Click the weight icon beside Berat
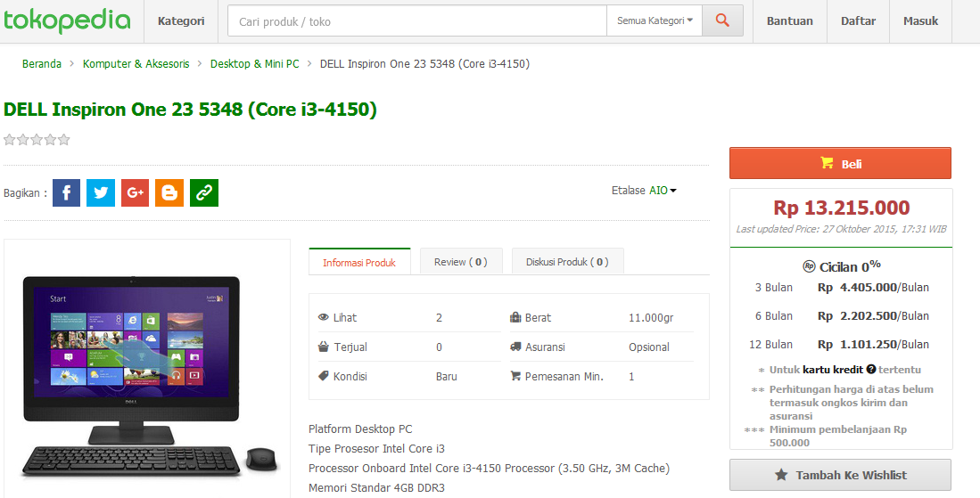The height and width of the screenshot is (498, 980). [515, 318]
